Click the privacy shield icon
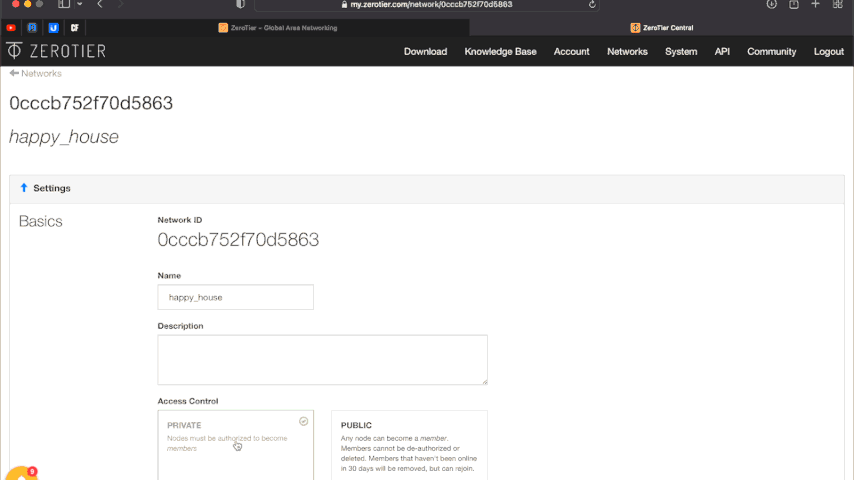 coord(240,4)
